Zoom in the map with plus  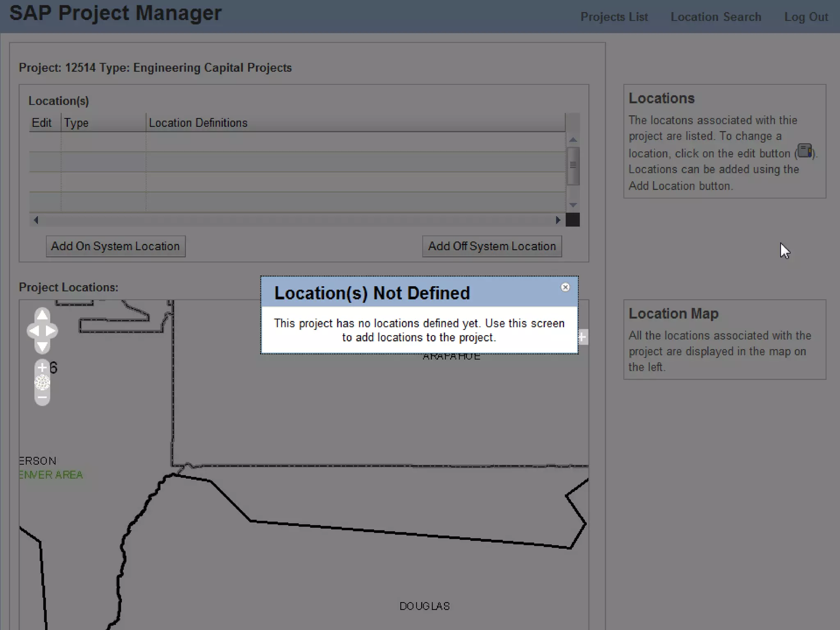pyautogui.click(x=42, y=367)
